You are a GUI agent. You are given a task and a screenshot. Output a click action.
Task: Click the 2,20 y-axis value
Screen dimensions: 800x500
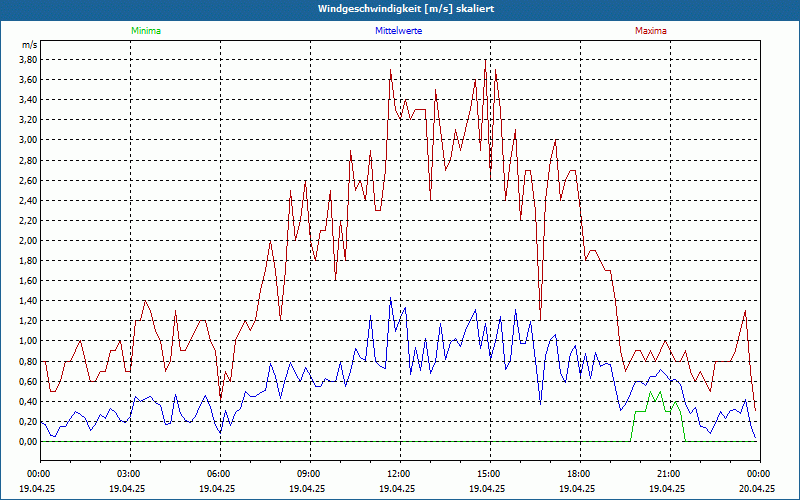click(28, 220)
